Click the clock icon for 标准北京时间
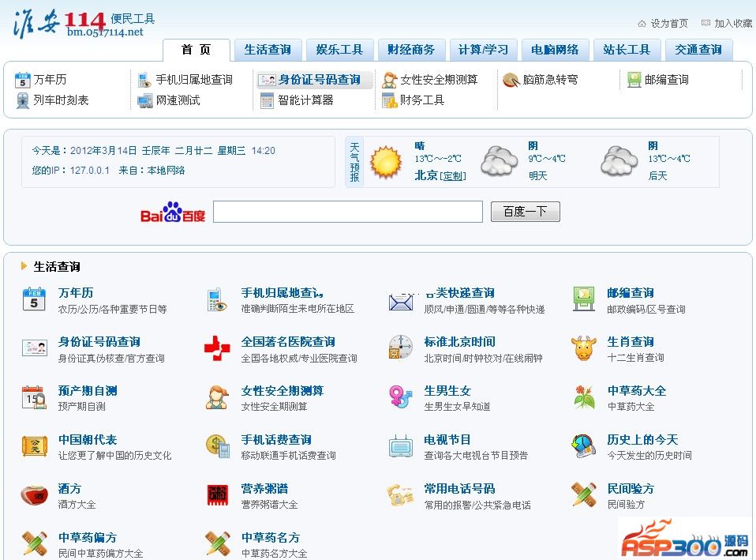The width and height of the screenshot is (756, 560). pyautogui.click(x=401, y=348)
